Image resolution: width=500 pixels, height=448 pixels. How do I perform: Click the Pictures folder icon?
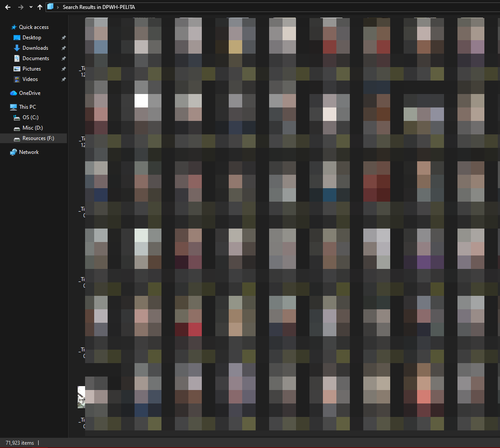point(17,69)
